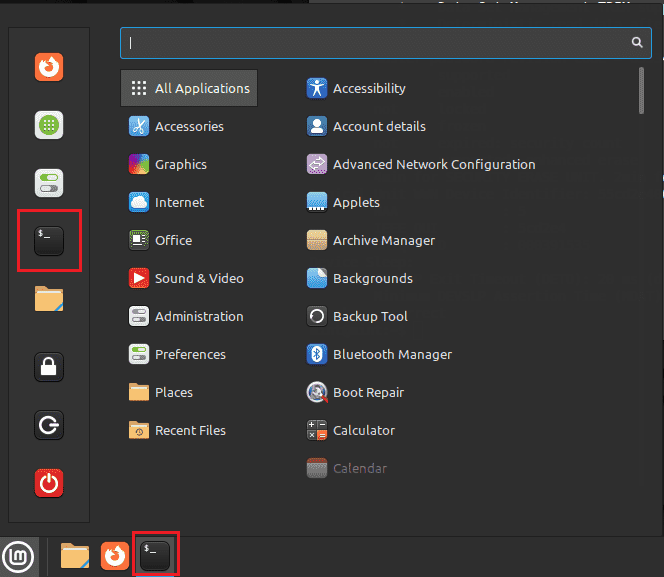Open the Places category
The width and height of the screenshot is (664, 577).
click(161, 392)
